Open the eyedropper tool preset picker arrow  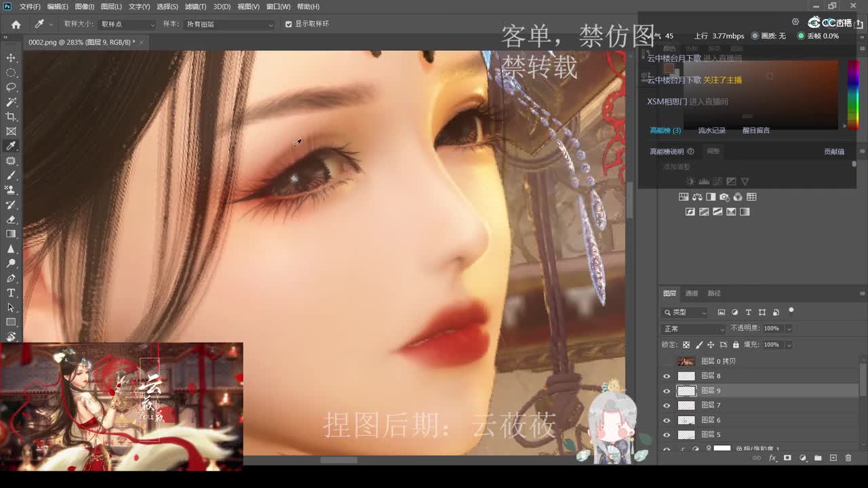[x=51, y=24]
